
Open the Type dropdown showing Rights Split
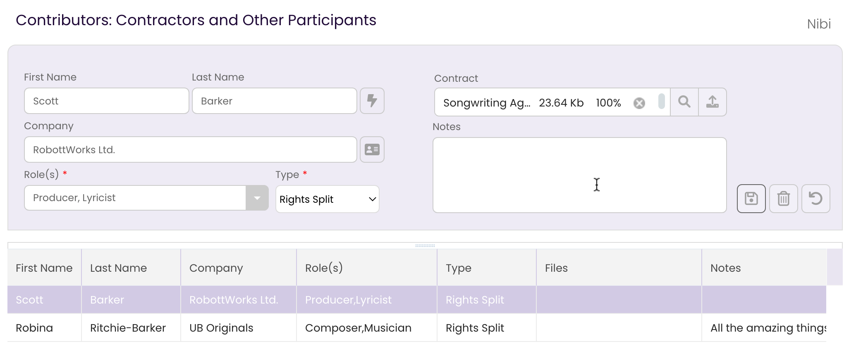pyautogui.click(x=327, y=199)
